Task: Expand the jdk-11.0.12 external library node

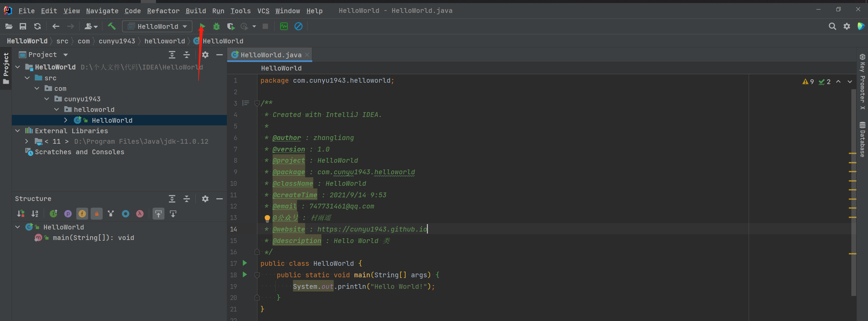Action: (x=27, y=141)
